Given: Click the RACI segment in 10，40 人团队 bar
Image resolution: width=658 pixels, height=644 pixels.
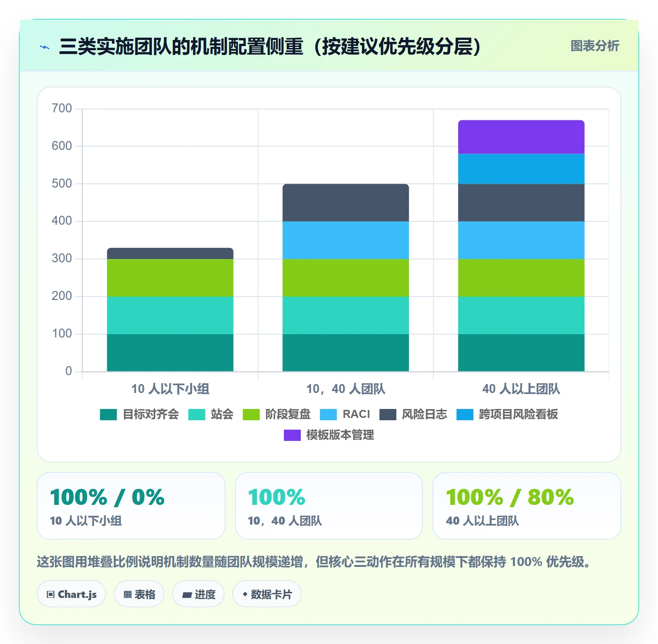Looking at the screenshot, I should tap(345, 240).
